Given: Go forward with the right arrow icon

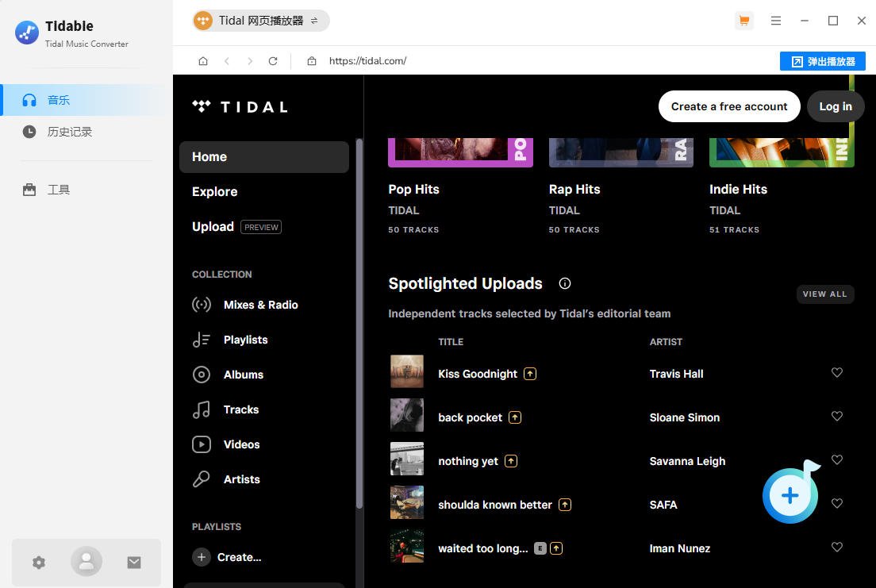Looking at the screenshot, I should pyautogui.click(x=250, y=61).
